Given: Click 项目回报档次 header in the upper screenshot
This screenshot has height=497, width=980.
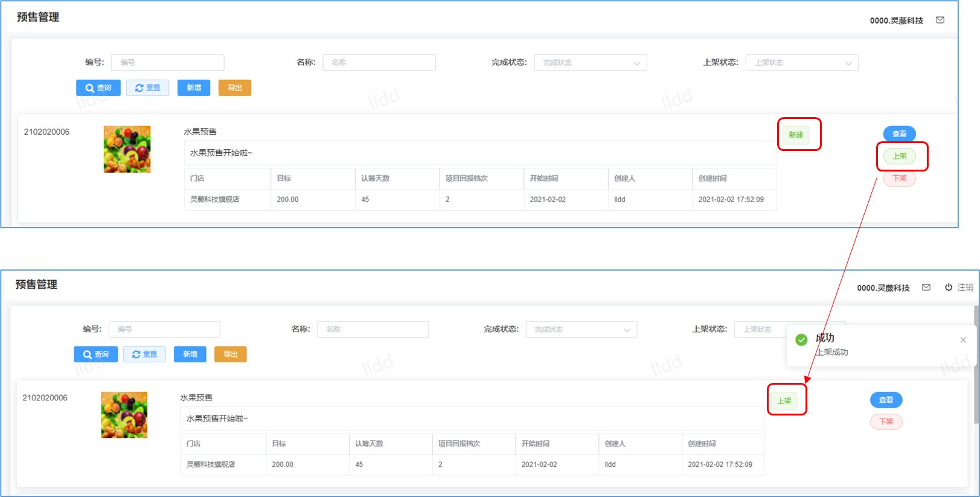Looking at the screenshot, I should coord(467,178).
